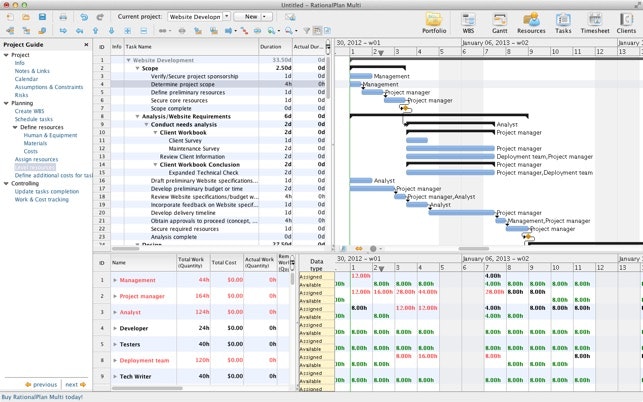Image resolution: width=643 pixels, height=402 pixels.
Task: Click the unlink tasks icon
Action: (182, 31)
